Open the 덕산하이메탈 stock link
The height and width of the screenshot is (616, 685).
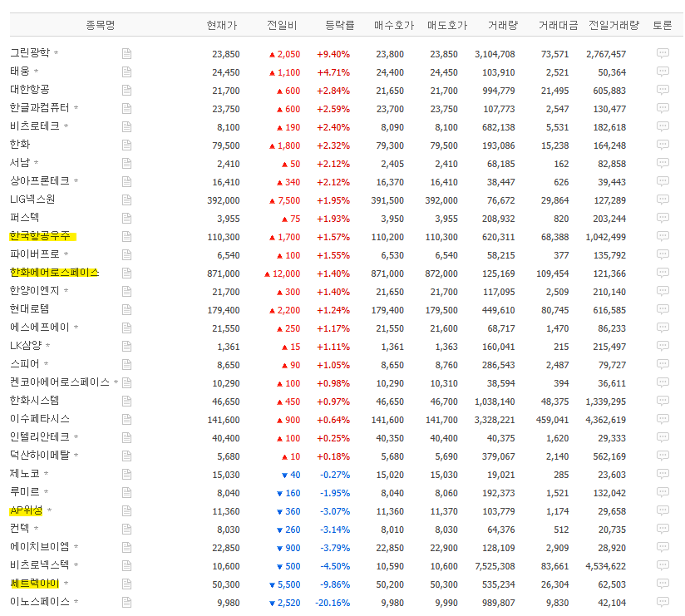[40, 456]
